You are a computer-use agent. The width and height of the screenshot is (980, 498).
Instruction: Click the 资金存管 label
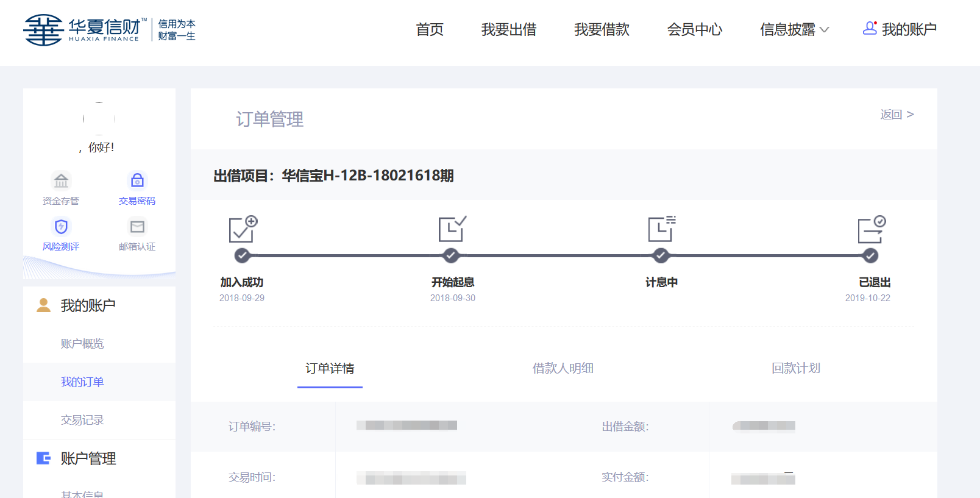[61, 201]
